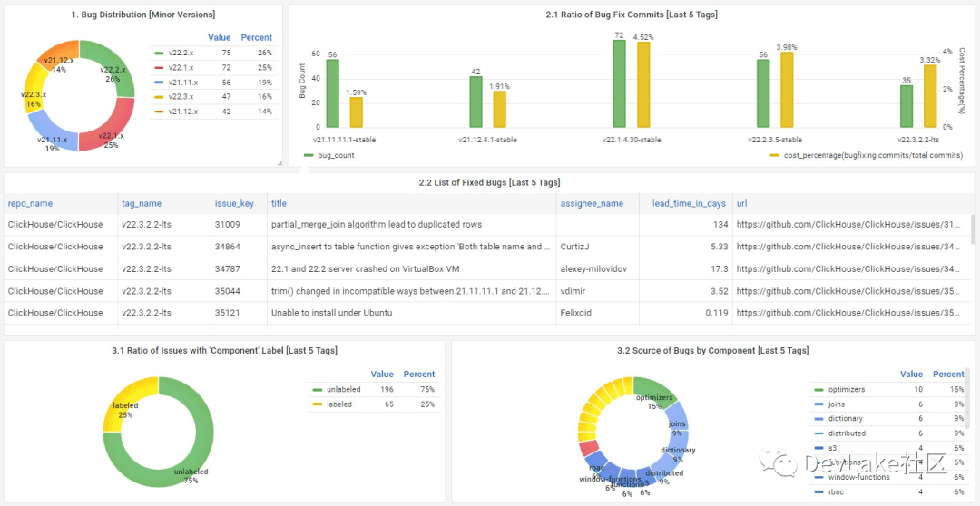
Task: Click the Bug Distribution panel corner resize handle
Action: coord(279,163)
